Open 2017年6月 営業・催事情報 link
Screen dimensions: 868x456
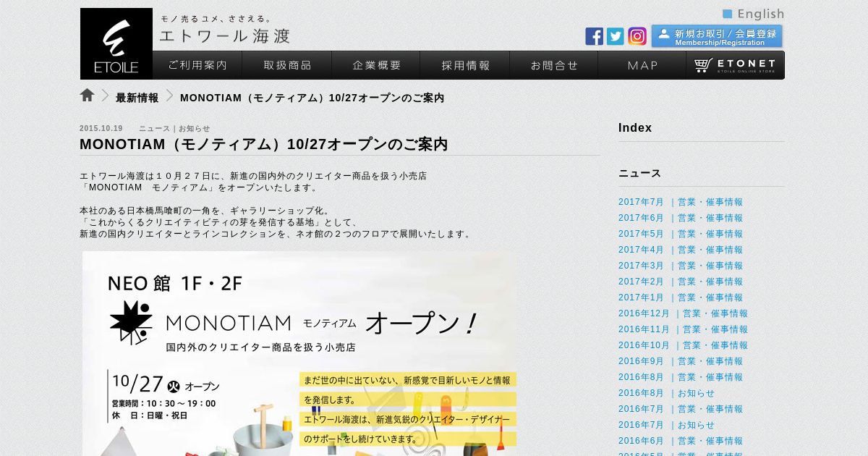click(681, 218)
